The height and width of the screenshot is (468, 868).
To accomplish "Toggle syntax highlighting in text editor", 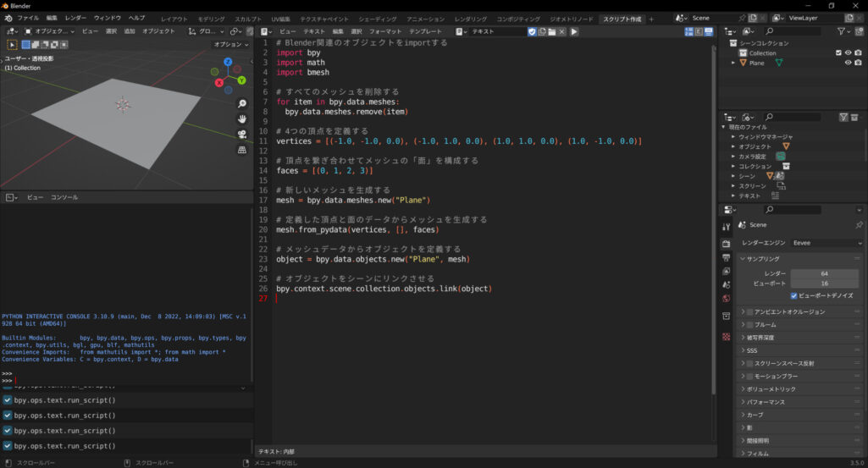I will pyautogui.click(x=709, y=31).
